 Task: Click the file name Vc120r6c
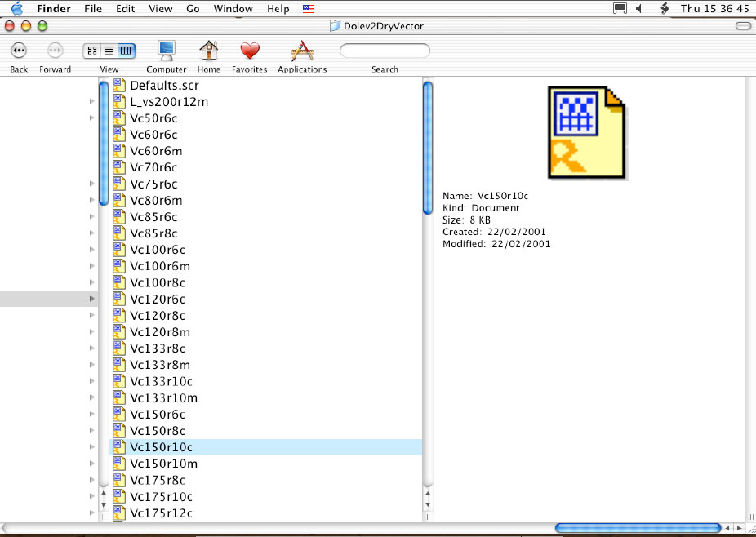click(x=158, y=299)
